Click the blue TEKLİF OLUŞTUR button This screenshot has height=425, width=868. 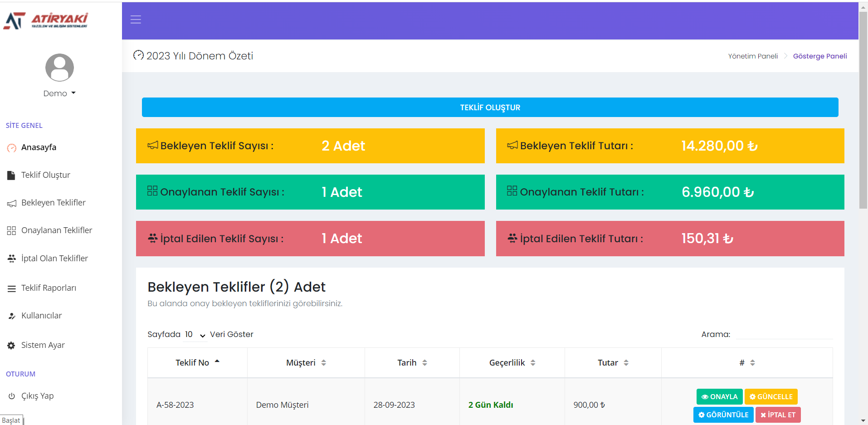pyautogui.click(x=490, y=107)
